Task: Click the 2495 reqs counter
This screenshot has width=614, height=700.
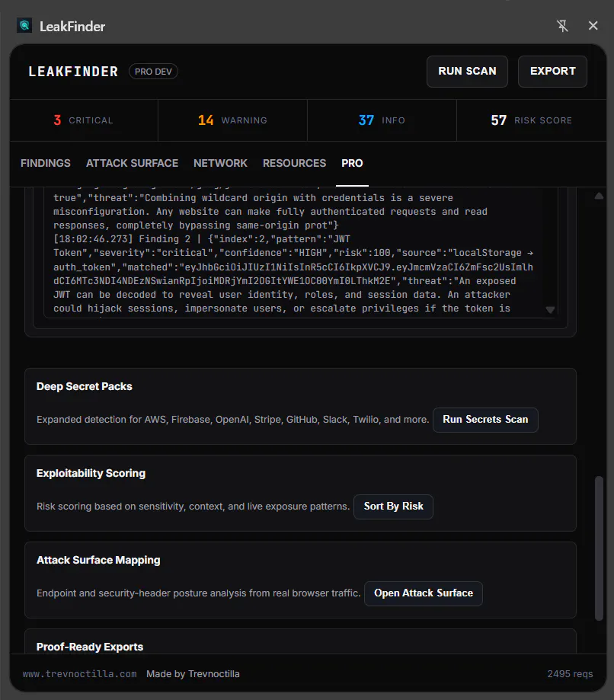Action: 570,673
